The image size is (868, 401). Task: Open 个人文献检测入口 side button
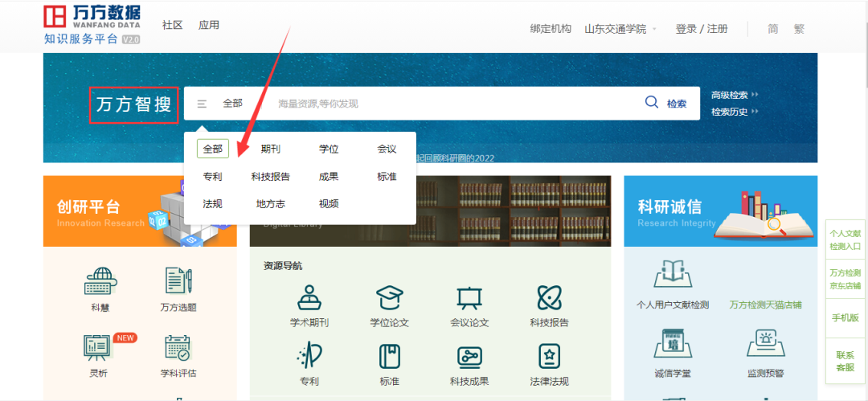click(x=845, y=240)
